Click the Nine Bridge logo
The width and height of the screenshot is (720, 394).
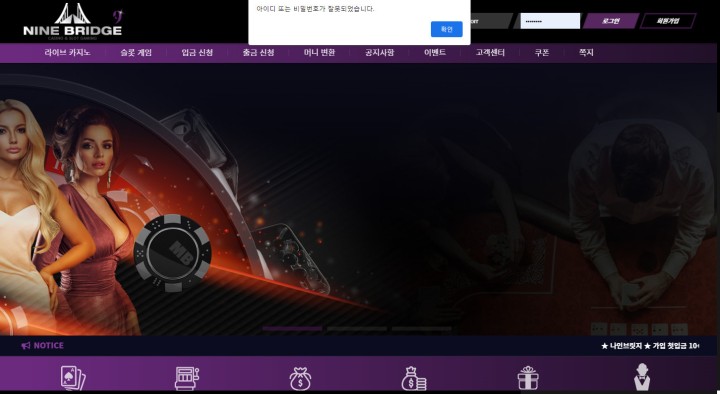point(73,21)
